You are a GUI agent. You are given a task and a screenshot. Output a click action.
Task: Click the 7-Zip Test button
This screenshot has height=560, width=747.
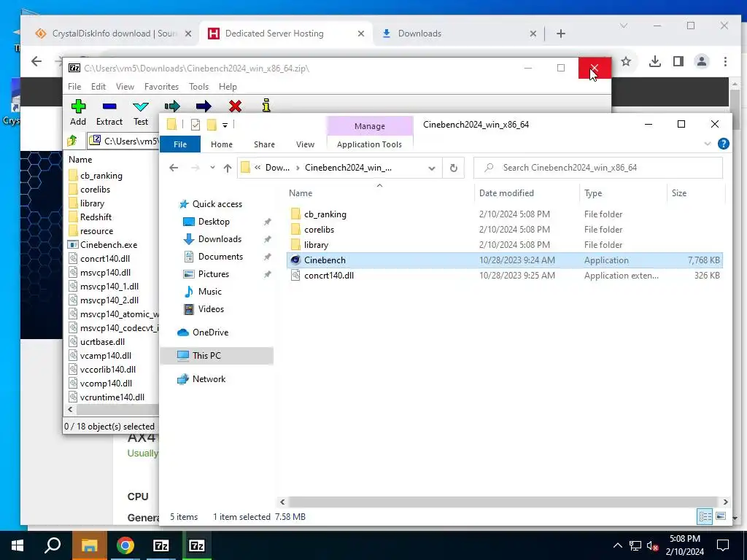pyautogui.click(x=141, y=113)
